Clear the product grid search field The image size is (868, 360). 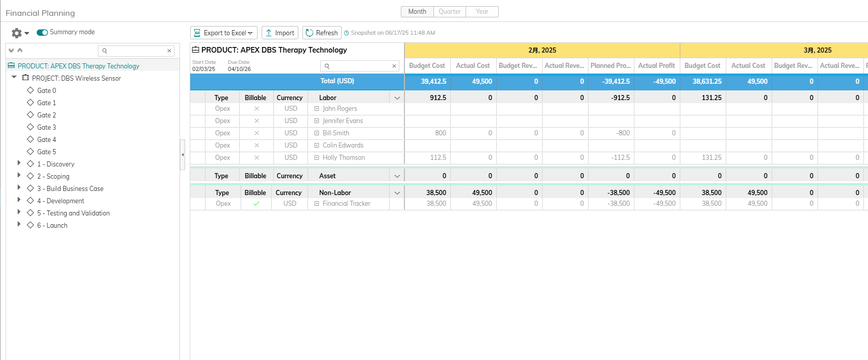point(394,66)
